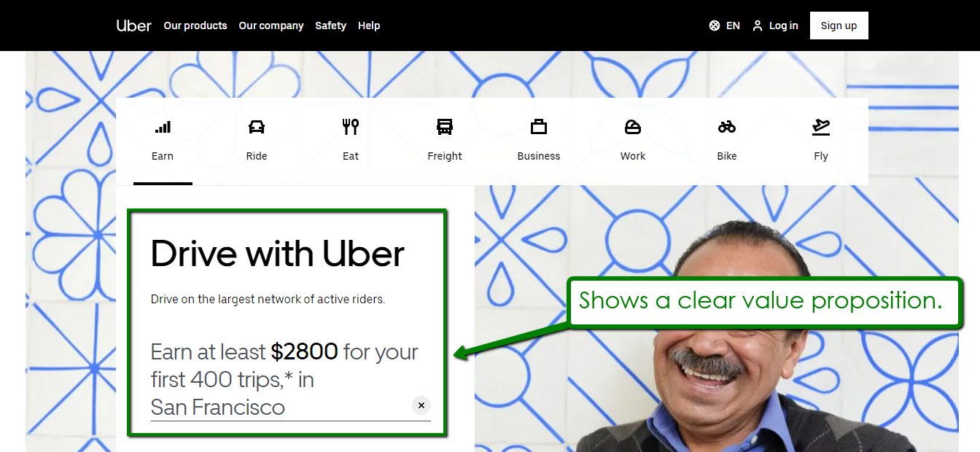Select the Work hard-hat icon
The width and height of the screenshot is (980, 452).
click(x=633, y=127)
